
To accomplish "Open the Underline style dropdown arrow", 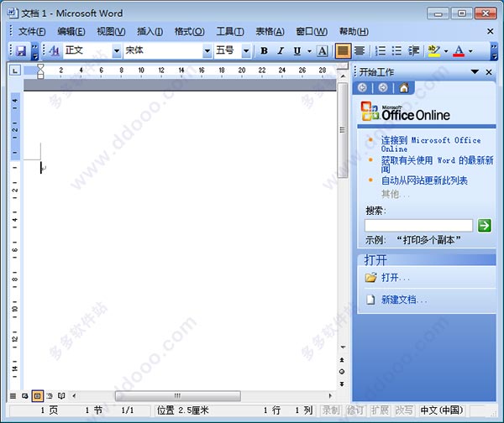I will pyautogui.click(x=309, y=50).
